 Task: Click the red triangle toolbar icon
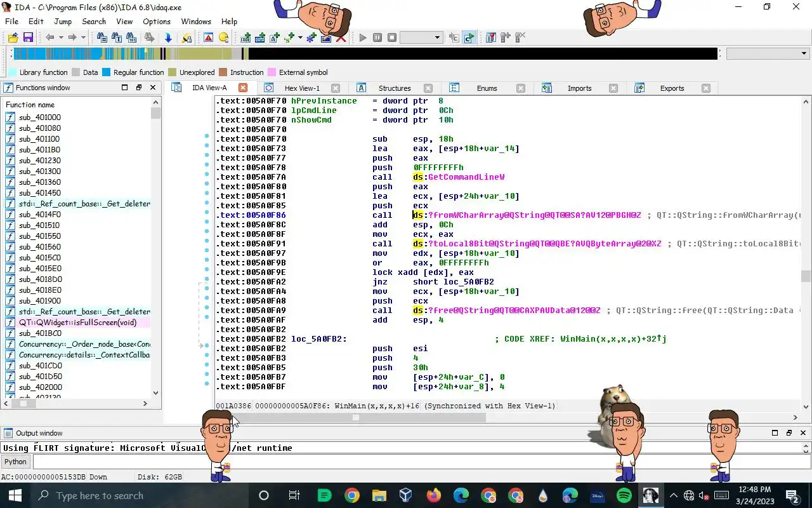[208, 37]
